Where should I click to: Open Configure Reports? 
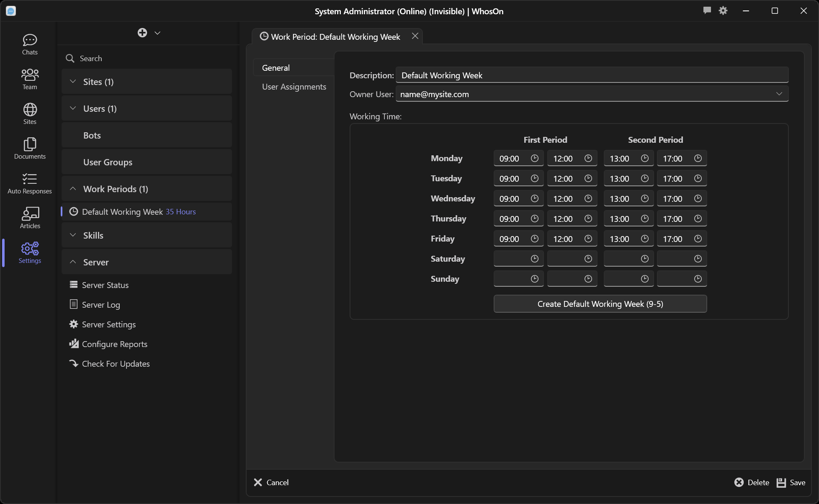point(147,344)
